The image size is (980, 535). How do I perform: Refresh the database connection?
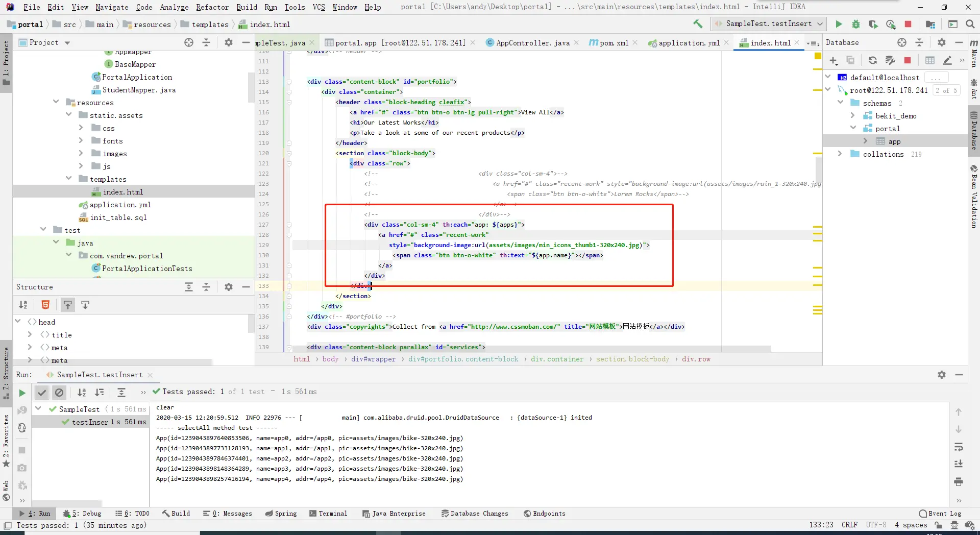click(x=873, y=61)
